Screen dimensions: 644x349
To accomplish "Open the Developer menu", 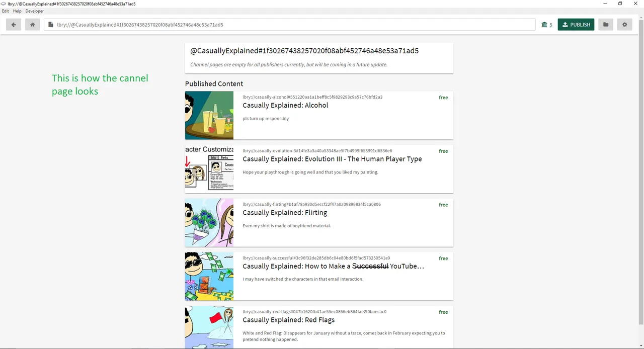I will 35,11.
